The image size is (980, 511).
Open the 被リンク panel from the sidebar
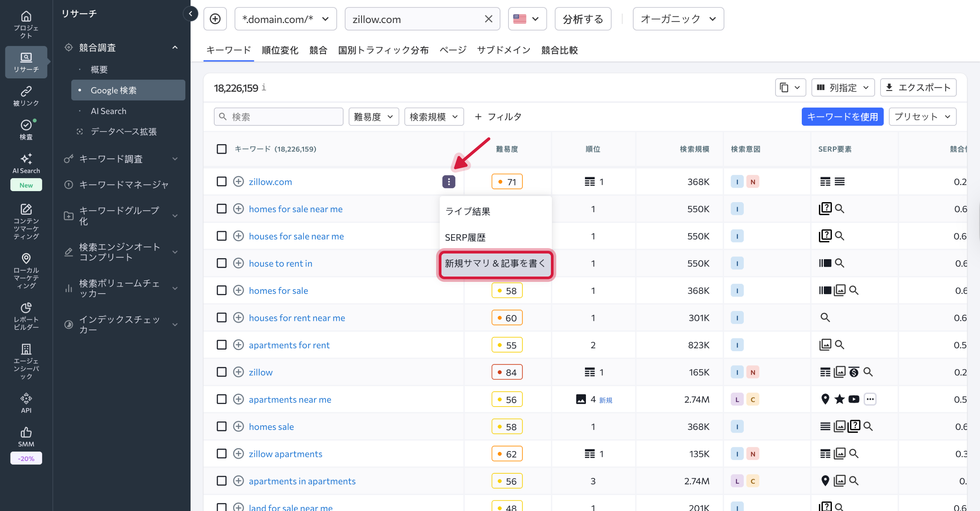(x=26, y=95)
